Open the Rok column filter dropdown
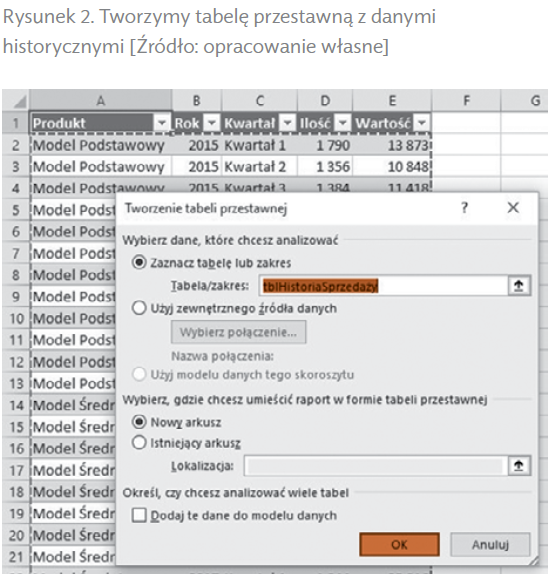 pyautogui.click(x=212, y=123)
